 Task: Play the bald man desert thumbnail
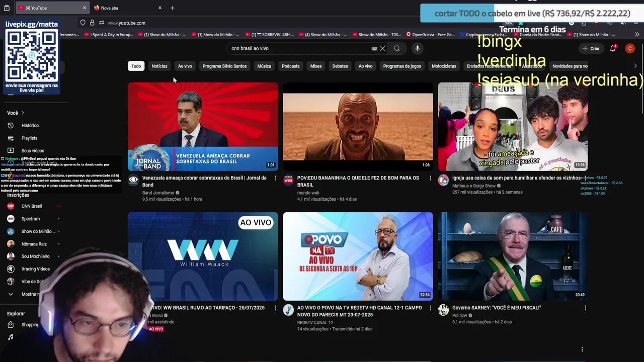(x=358, y=127)
